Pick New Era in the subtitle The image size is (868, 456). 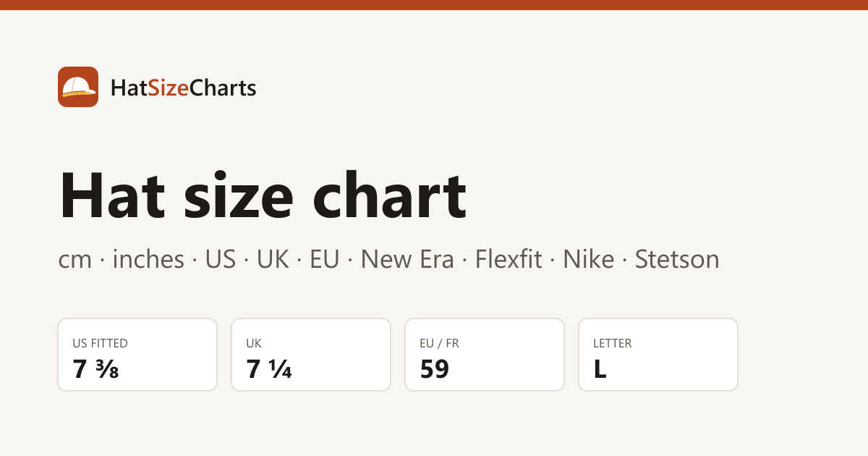[407, 259]
